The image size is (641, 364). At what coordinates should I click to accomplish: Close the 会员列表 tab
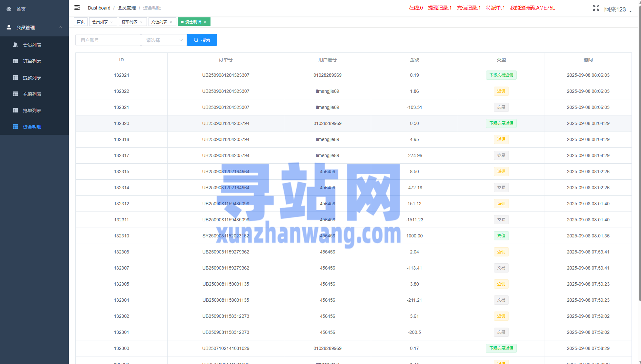click(x=111, y=22)
